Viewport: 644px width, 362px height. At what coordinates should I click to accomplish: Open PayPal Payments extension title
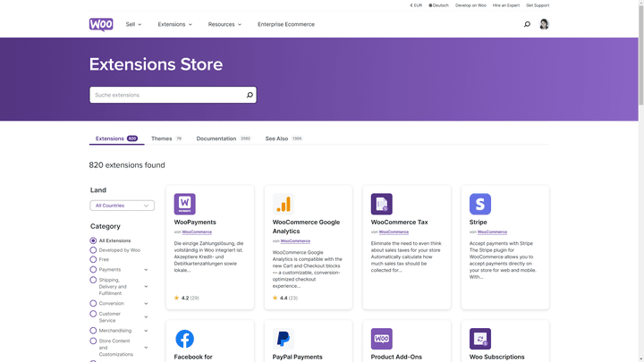pos(297,357)
